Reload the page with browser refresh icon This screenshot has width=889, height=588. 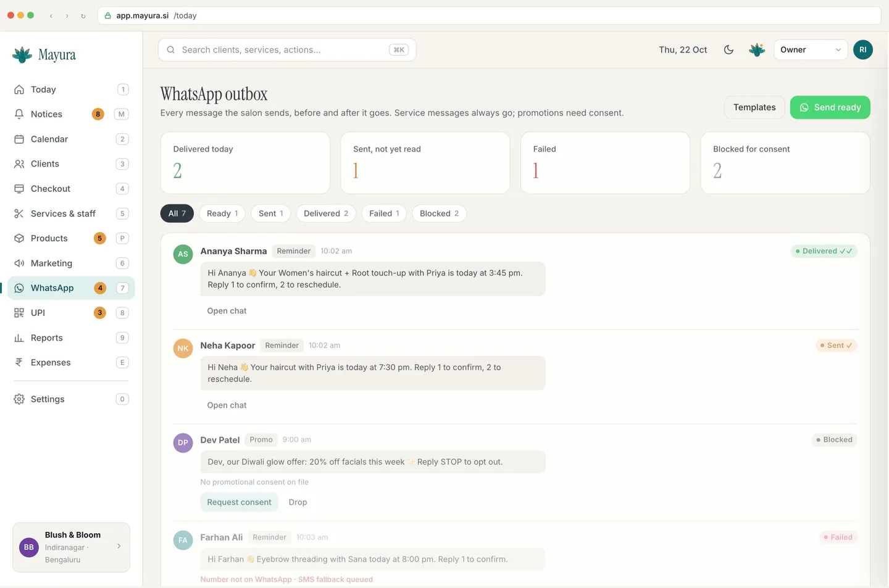pos(83,16)
